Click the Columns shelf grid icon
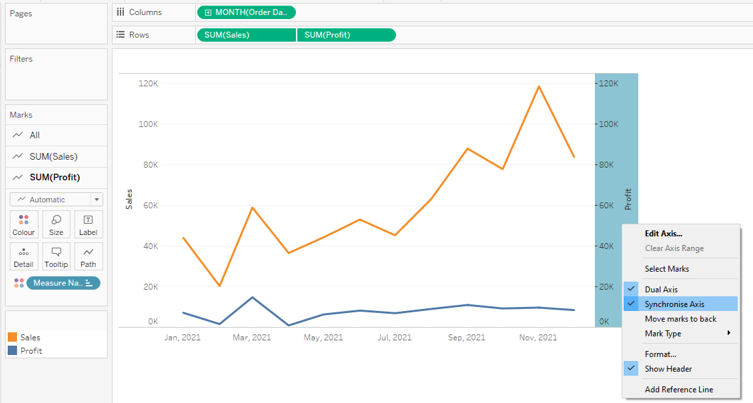This screenshot has width=753, height=403. coord(121,12)
